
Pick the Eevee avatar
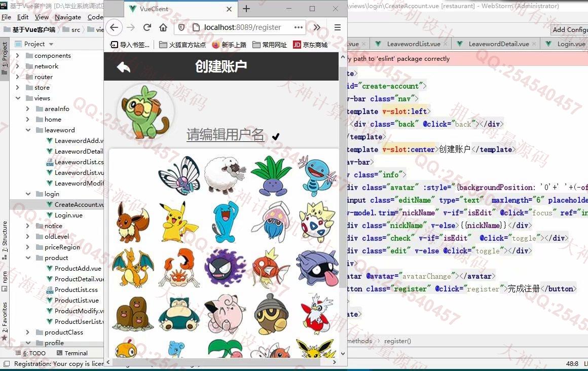click(x=132, y=221)
